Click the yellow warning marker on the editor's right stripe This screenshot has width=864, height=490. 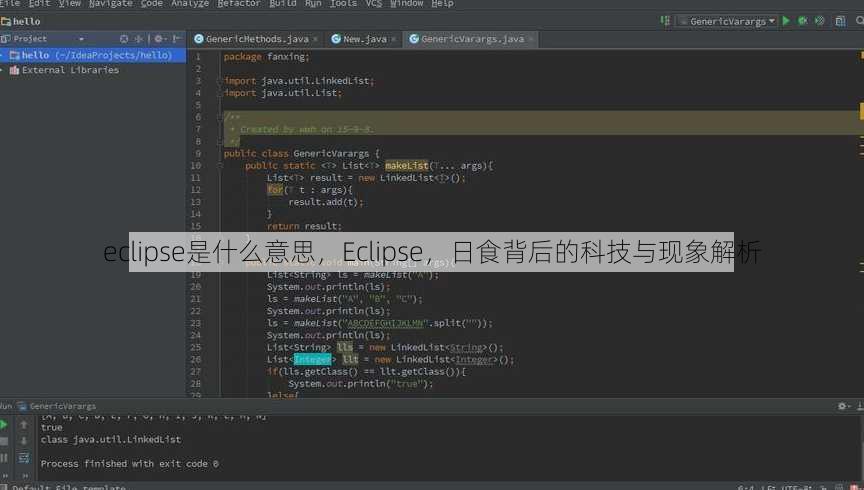pyautogui.click(x=861, y=111)
